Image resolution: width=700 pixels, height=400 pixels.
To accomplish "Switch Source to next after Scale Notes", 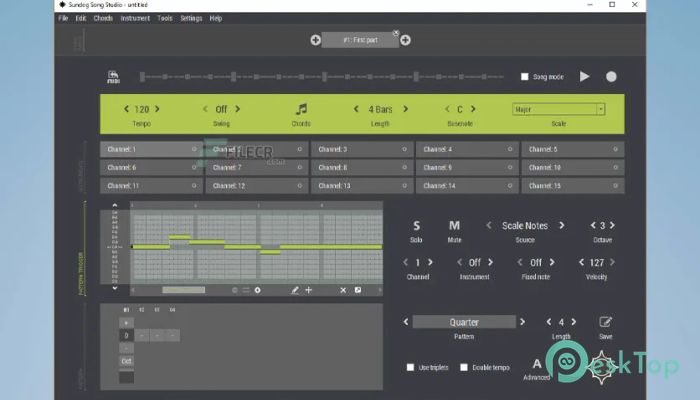I will click(562, 225).
